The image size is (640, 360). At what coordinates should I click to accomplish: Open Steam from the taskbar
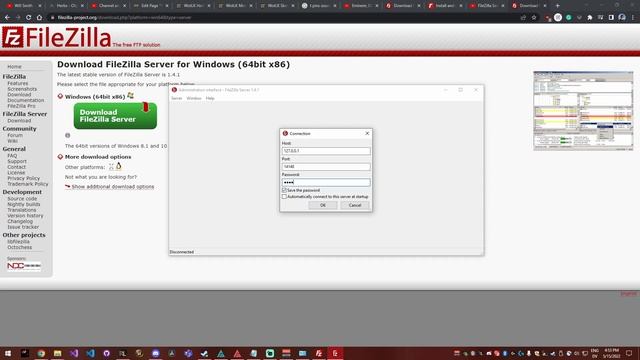pyautogui.click(x=204, y=353)
